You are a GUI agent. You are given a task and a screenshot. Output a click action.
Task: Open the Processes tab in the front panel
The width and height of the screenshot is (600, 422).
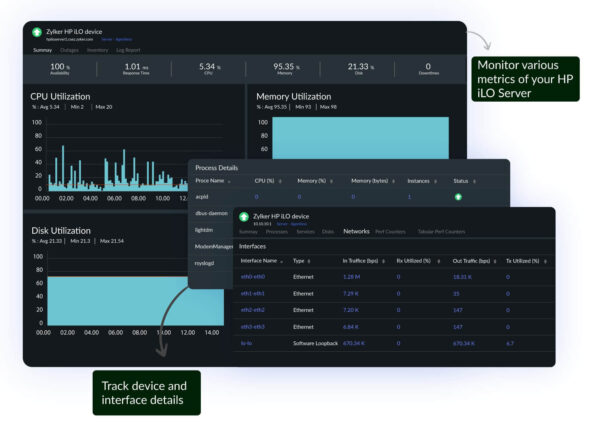point(277,232)
